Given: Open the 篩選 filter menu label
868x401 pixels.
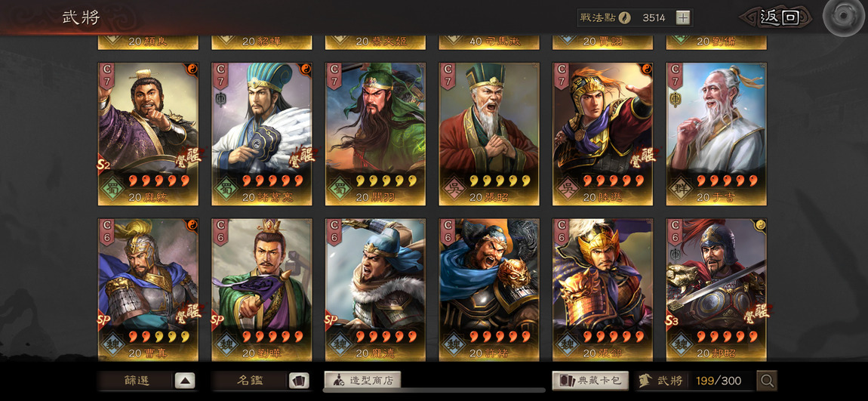Looking at the screenshot, I should pyautogui.click(x=136, y=381).
